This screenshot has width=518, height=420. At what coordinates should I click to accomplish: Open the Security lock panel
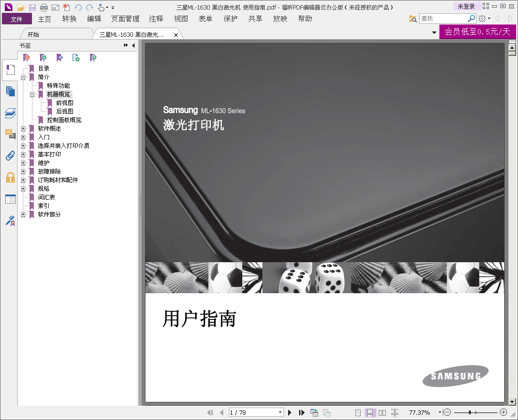(x=10, y=177)
